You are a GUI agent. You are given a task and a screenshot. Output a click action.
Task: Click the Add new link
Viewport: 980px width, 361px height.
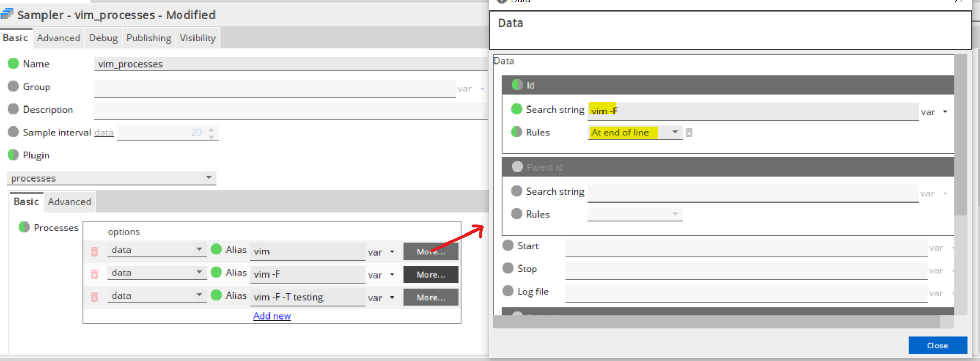pos(272,316)
